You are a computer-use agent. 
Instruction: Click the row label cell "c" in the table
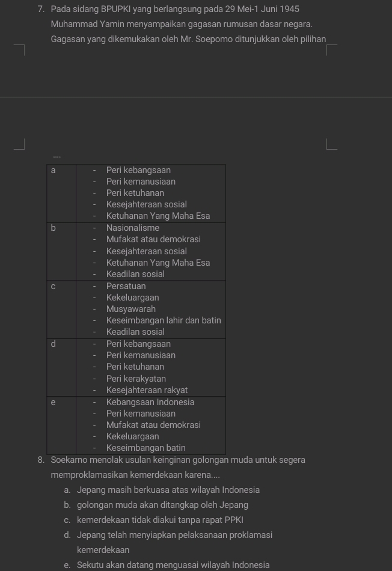[61, 310]
